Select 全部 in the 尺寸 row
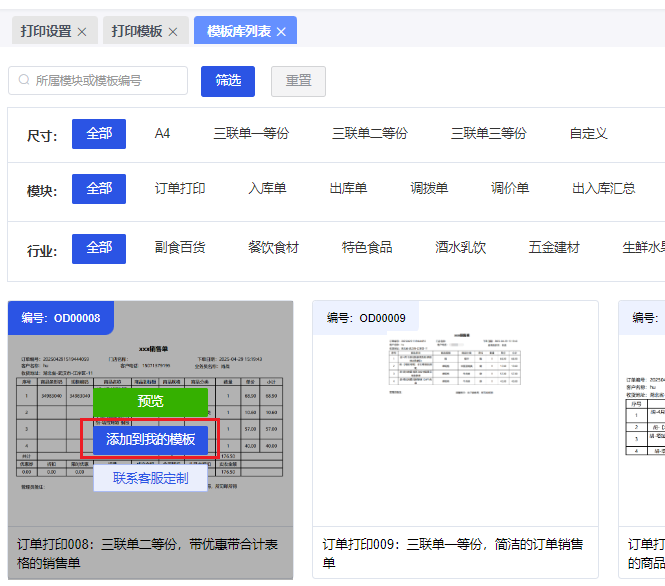Image resolution: width=665 pixels, height=586 pixels. click(x=99, y=134)
